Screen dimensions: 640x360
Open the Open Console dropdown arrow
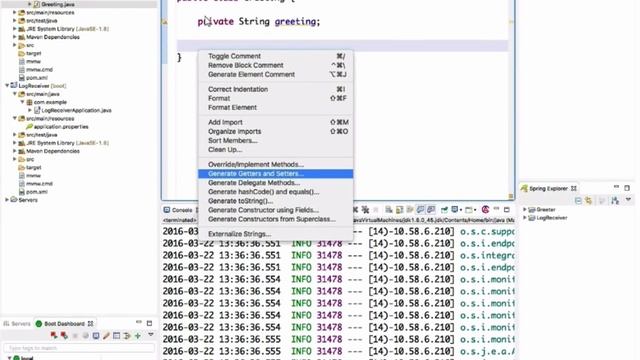(x=475, y=210)
